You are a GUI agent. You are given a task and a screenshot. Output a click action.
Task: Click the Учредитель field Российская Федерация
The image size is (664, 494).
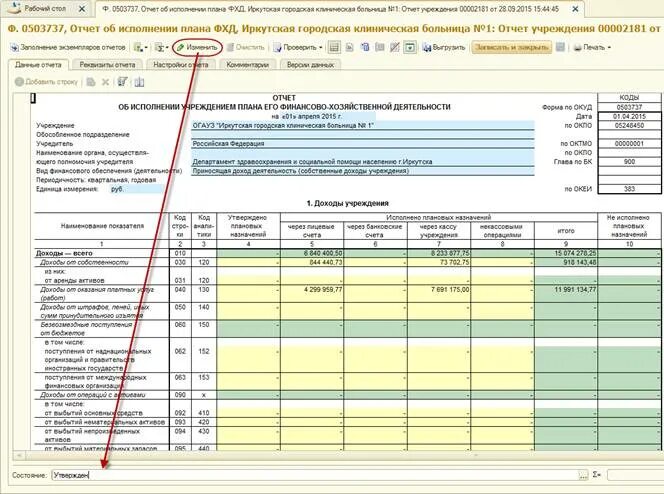click(362, 144)
